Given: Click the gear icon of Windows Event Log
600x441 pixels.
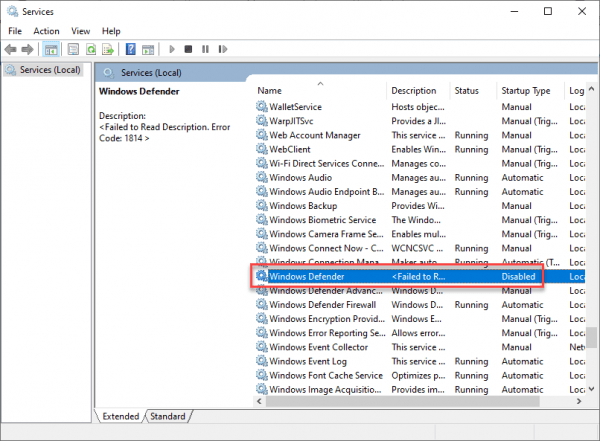Looking at the screenshot, I should tap(261, 361).
